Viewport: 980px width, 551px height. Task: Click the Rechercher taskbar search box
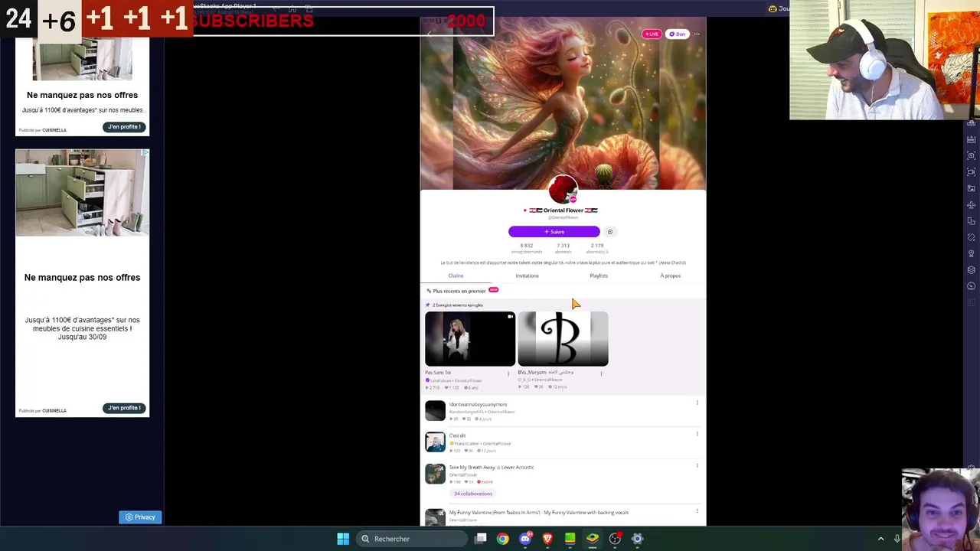(412, 539)
